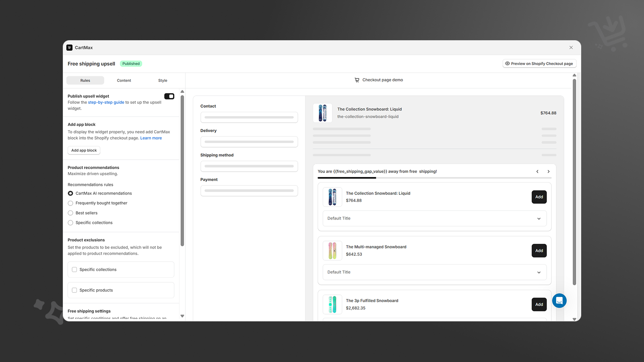
Task: Click the Delivery placeholder field
Action: pos(249,142)
